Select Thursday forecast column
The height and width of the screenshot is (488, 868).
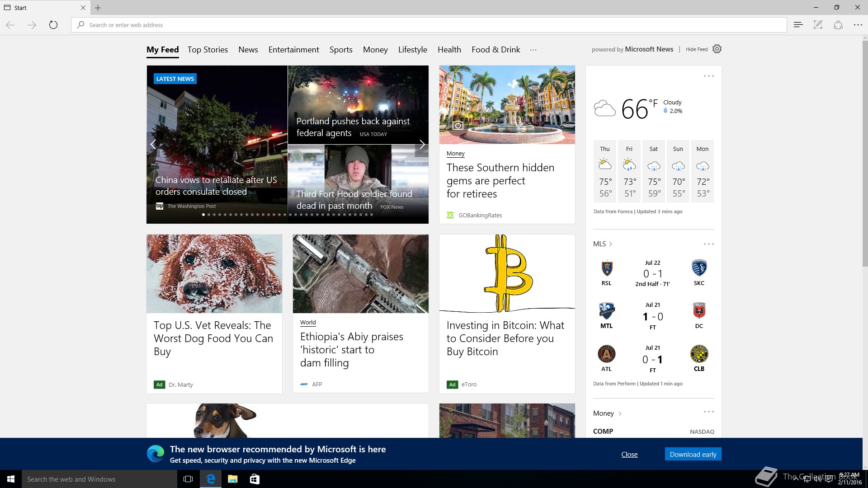605,171
